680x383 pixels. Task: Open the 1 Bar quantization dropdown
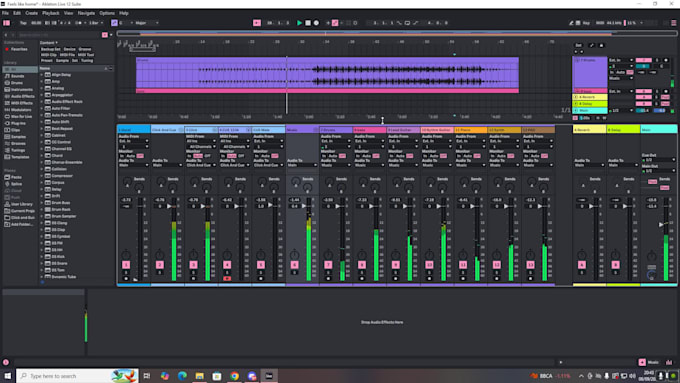point(96,23)
